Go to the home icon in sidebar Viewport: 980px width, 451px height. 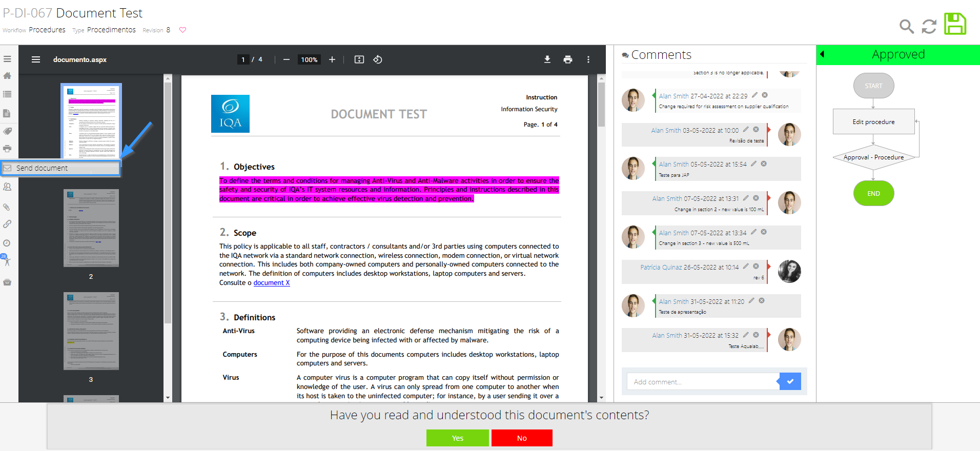[x=7, y=76]
